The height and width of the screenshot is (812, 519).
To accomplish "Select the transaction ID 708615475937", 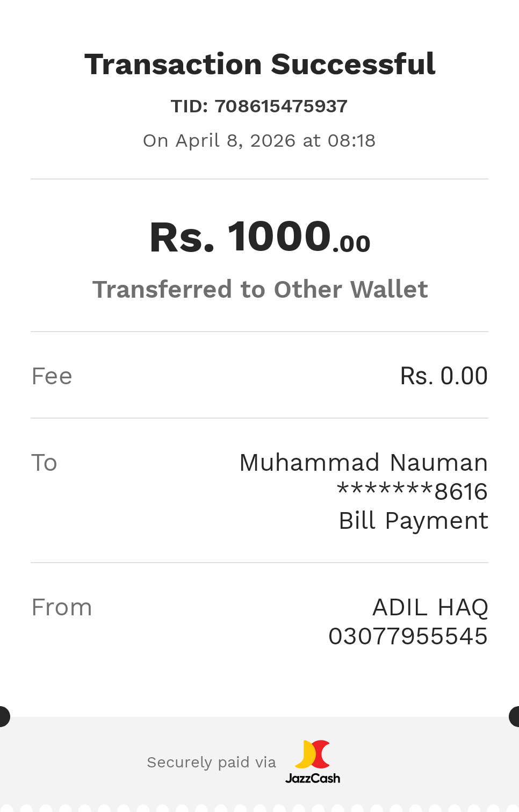I will pos(281,106).
